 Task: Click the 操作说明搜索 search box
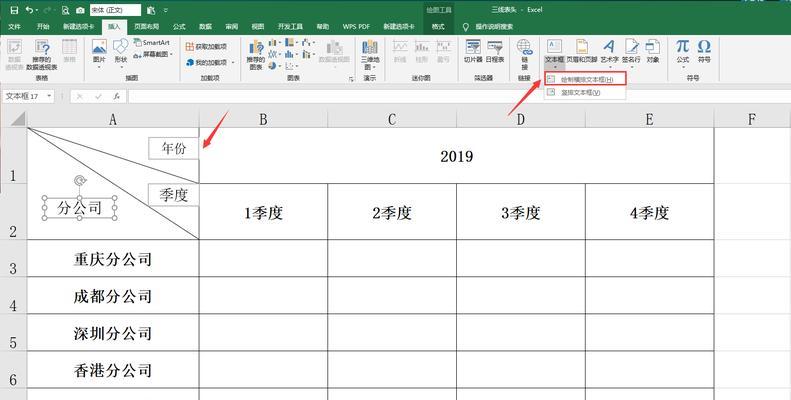click(x=494, y=27)
